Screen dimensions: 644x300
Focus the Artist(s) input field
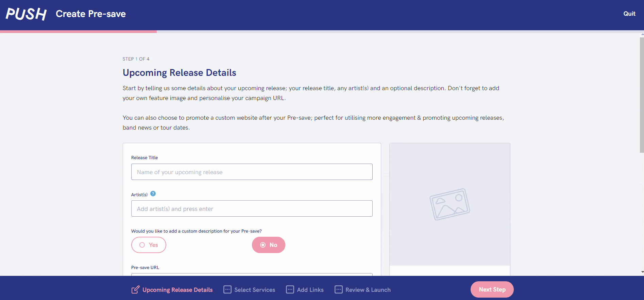[x=252, y=209]
